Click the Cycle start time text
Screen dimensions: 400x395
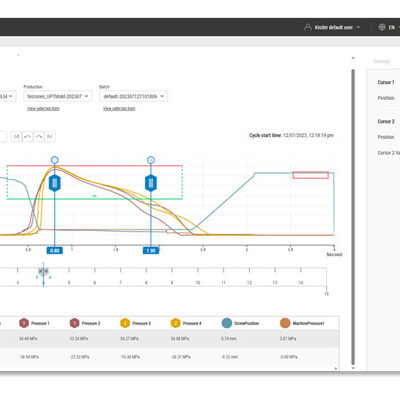(291, 135)
